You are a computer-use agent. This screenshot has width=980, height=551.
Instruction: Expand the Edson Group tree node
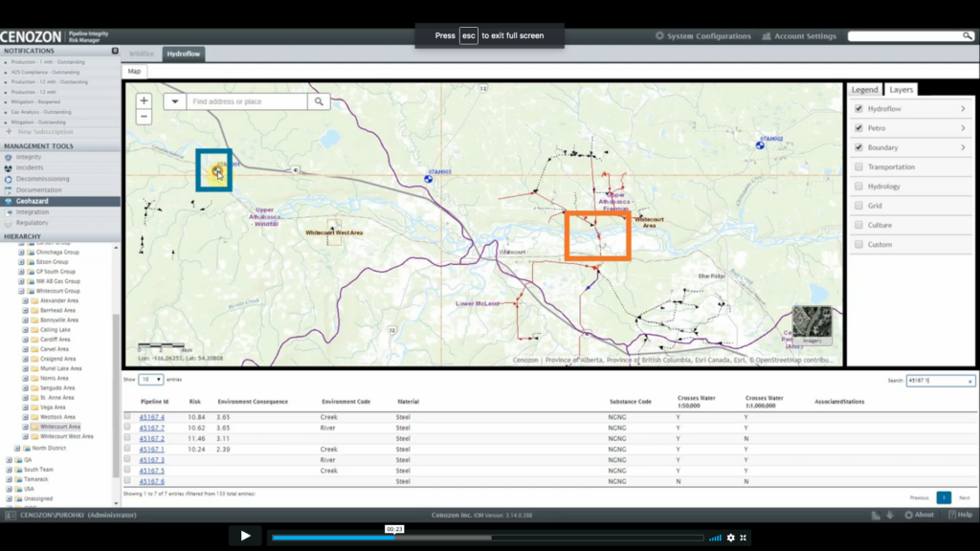point(21,262)
